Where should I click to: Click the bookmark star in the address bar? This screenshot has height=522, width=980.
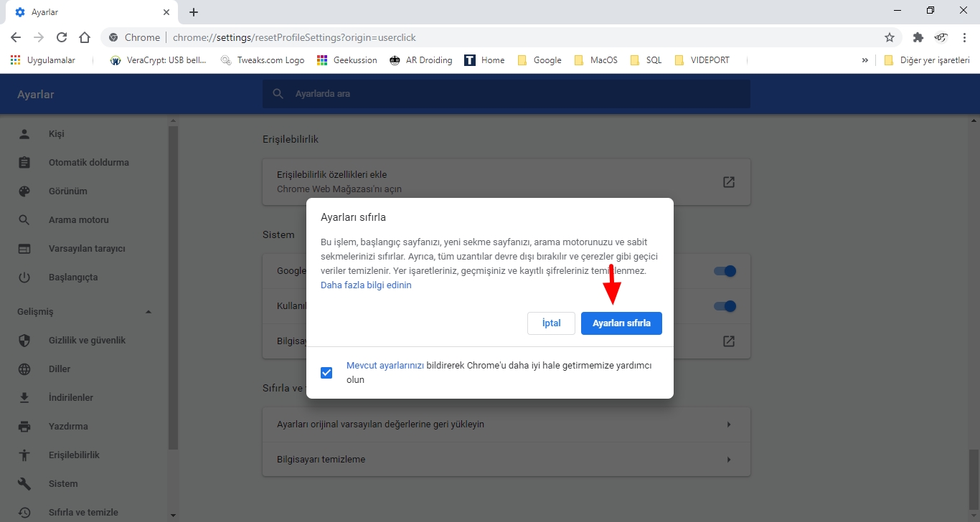(x=889, y=37)
